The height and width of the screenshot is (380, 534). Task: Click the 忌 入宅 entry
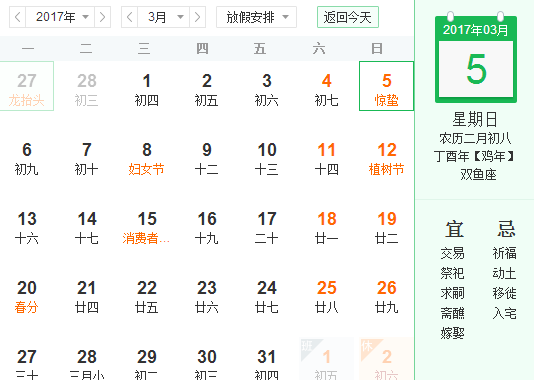504,313
